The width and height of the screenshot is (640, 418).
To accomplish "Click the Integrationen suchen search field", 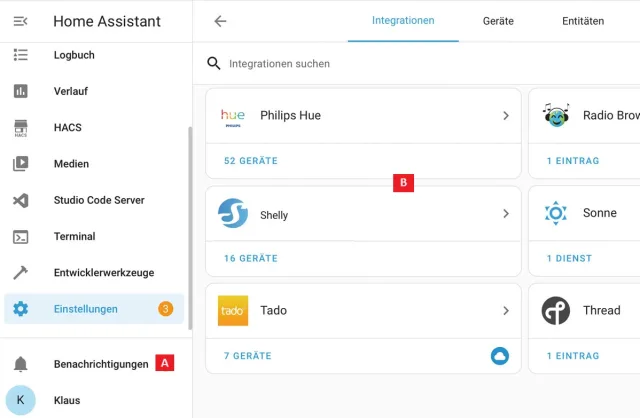I will click(400, 64).
